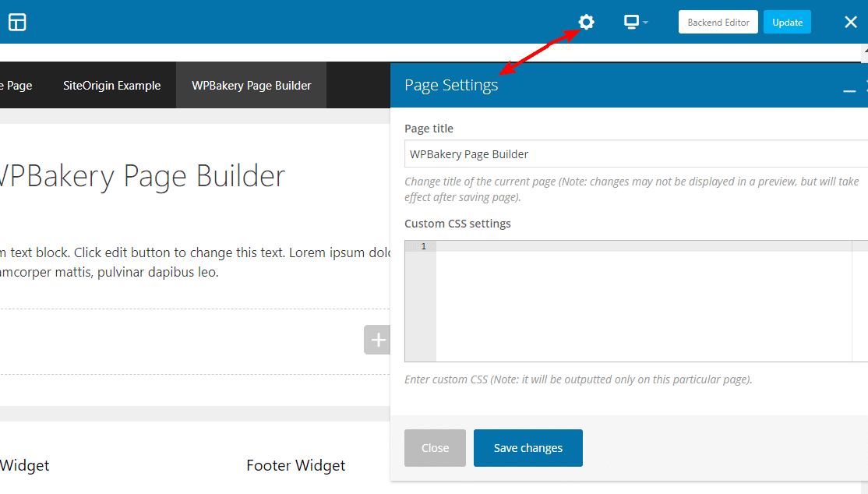Click the plus icon to add an element
The image size is (868, 494).
[377, 340]
